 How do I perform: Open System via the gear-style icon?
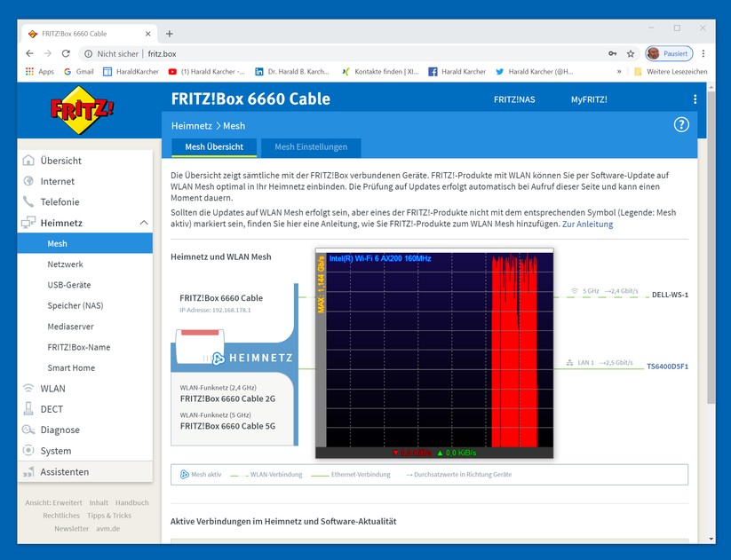[x=30, y=450]
